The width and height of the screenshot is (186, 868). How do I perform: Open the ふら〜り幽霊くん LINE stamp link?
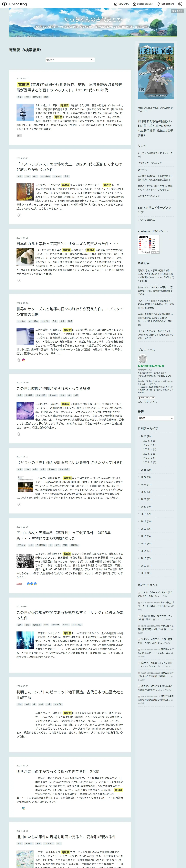[146, 220]
